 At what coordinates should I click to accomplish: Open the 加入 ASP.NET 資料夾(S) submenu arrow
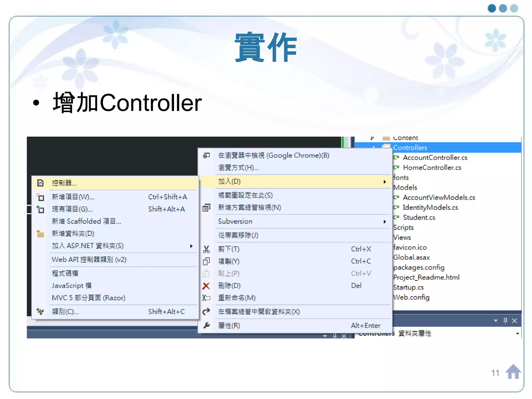click(191, 246)
